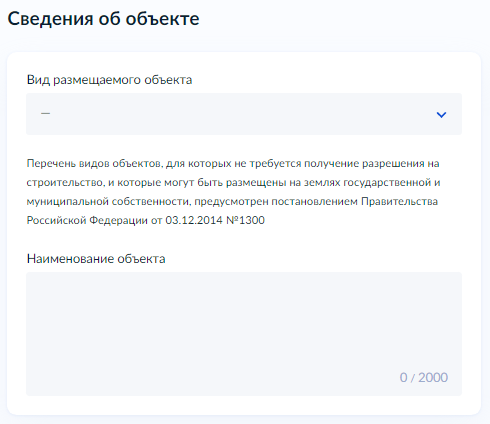The width and height of the screenshot is (490, 424).
Task: Click the middle of the object type select box
Action: (244, 114)
